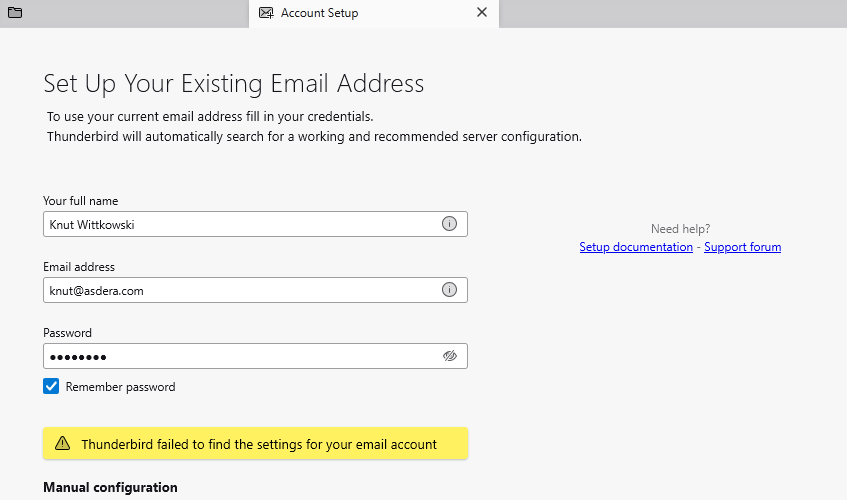Screen dimensions: 847x500
Task: Show info icon for email address field
Action: tap(449, 290)
